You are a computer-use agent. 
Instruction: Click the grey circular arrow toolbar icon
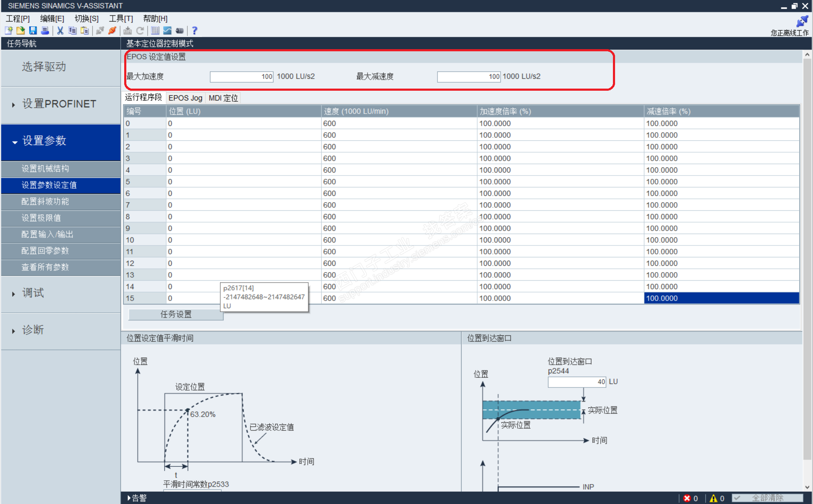click(140, 31)
